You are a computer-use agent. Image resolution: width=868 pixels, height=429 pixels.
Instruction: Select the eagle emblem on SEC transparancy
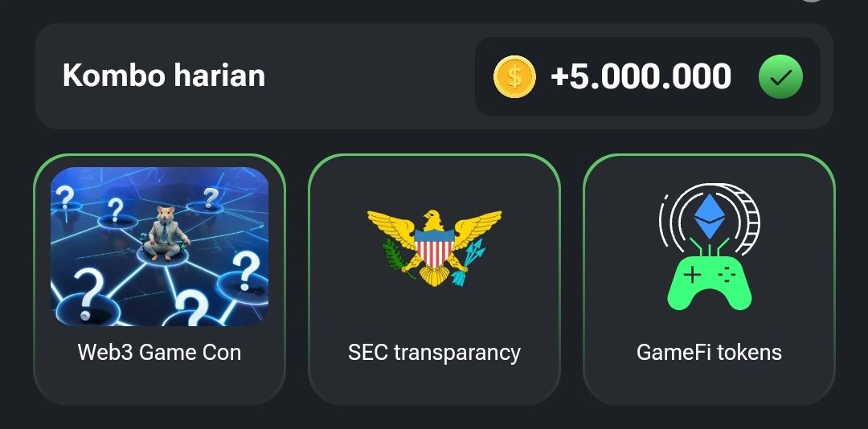pyautogui.click(x=435, y=247)
